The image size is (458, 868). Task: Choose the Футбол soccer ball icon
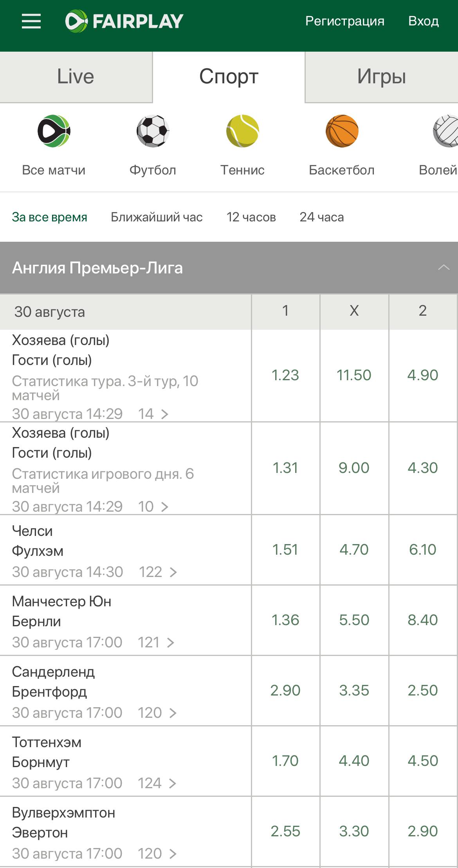point(153,131)
